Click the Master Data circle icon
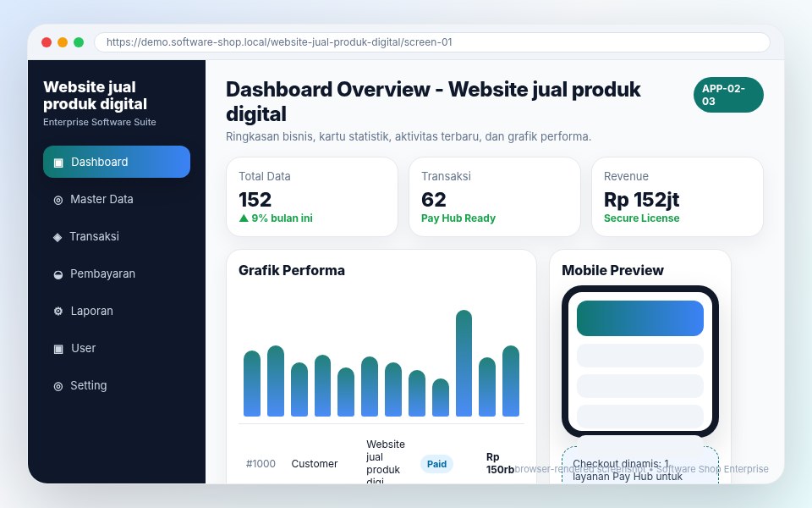The width and height of the screenshot is (812, 508). click(x=58, y=200)
